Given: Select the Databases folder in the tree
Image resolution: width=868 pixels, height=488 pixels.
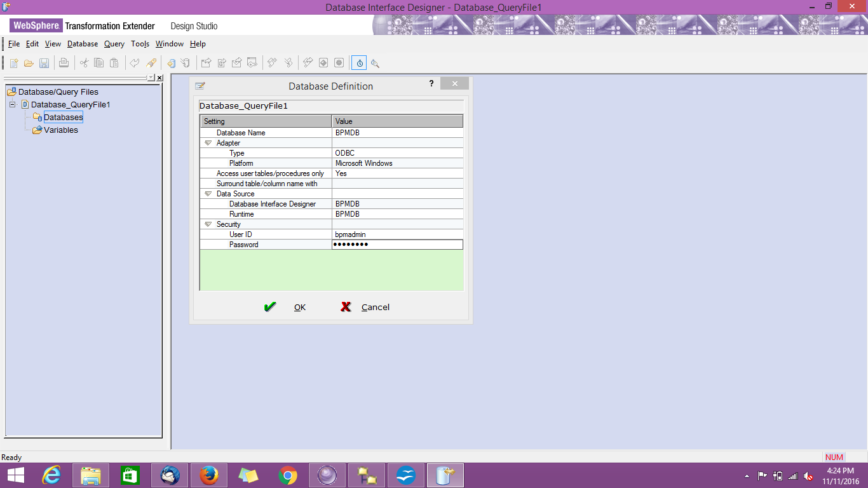Looking at the screenshot, I should tap(64, 117).
